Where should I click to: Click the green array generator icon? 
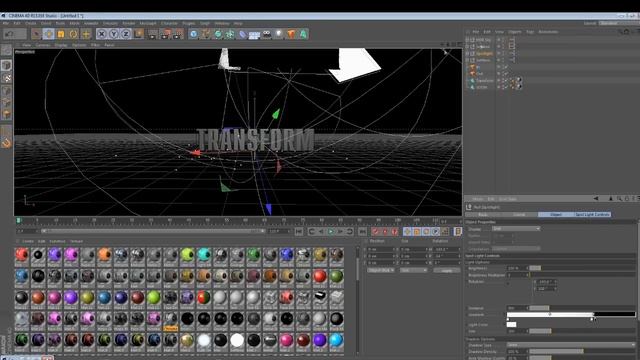point(230,34)
